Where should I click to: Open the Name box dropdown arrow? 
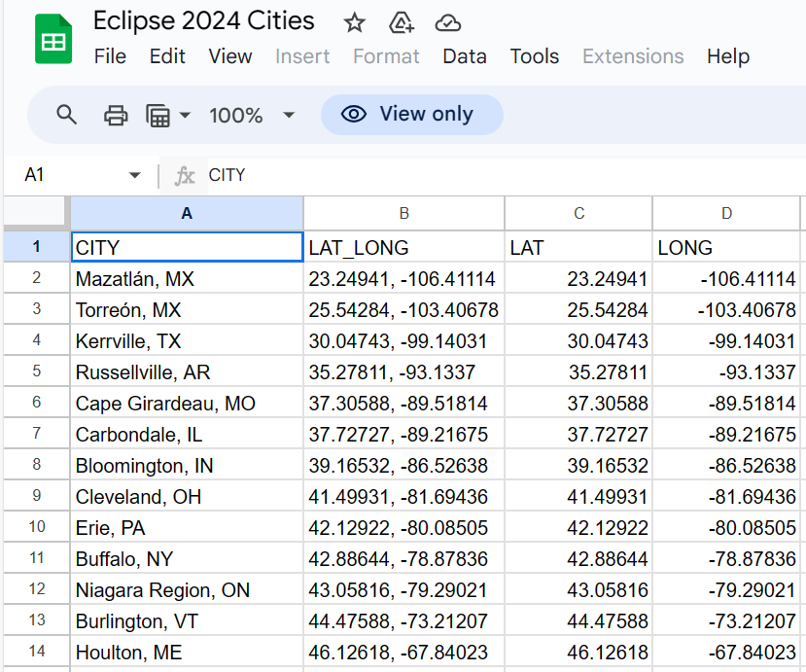point(135,175)
